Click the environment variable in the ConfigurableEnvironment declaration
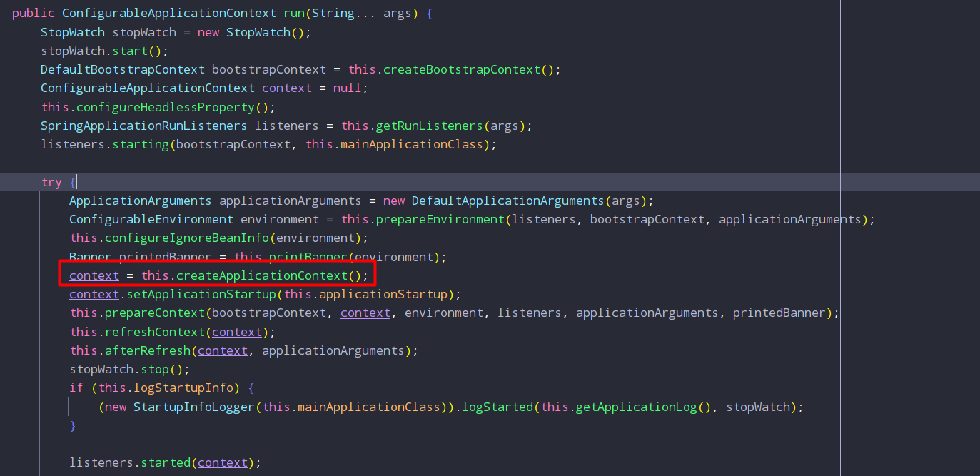The image size is (980, 476). click(280, 219)
